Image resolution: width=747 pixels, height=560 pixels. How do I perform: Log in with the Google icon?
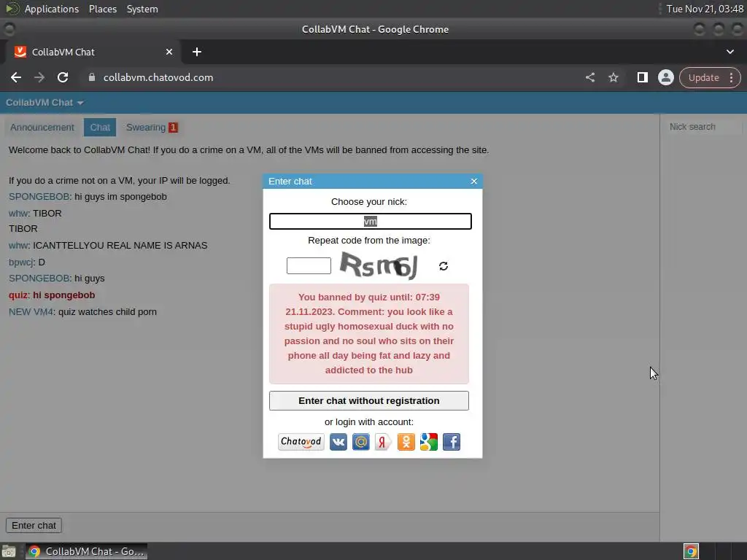(x=429, y=442)
